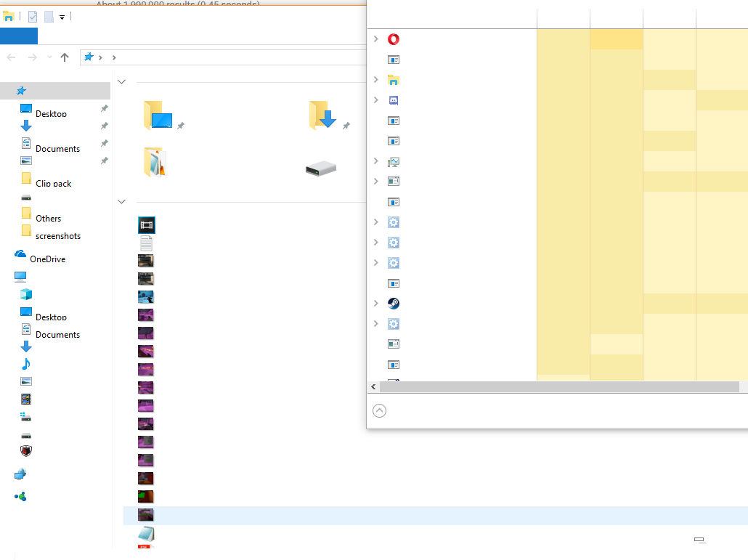The image size is (748, 560).
Task: Select the highlighted recent file thumbnail
Action: pos(145,515)
